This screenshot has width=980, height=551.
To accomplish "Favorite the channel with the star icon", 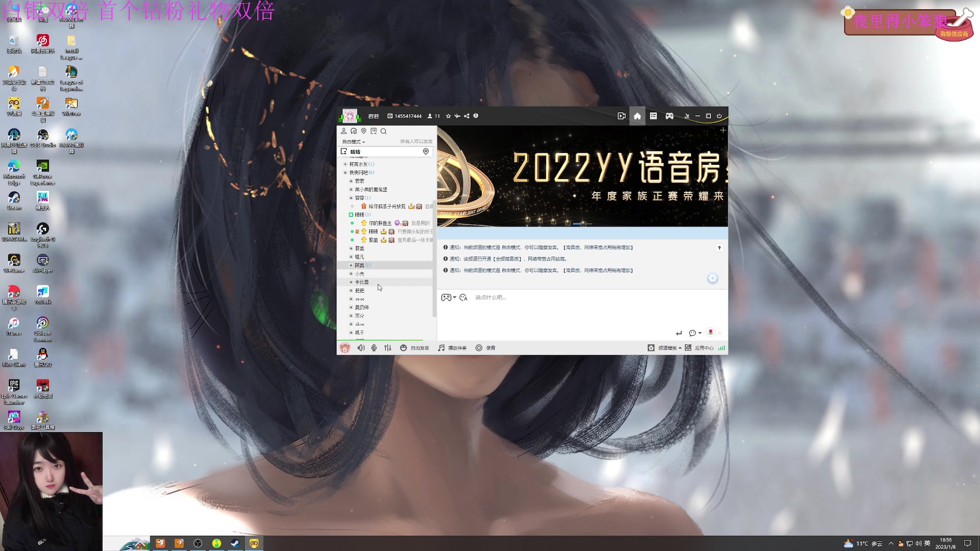I will point(449,116).
